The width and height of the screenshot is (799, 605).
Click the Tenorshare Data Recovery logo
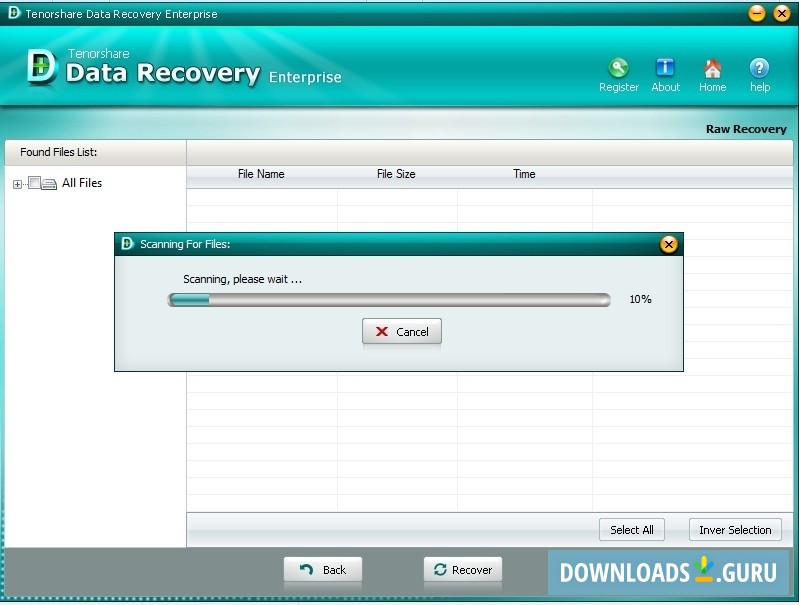(x=42, y=67)
